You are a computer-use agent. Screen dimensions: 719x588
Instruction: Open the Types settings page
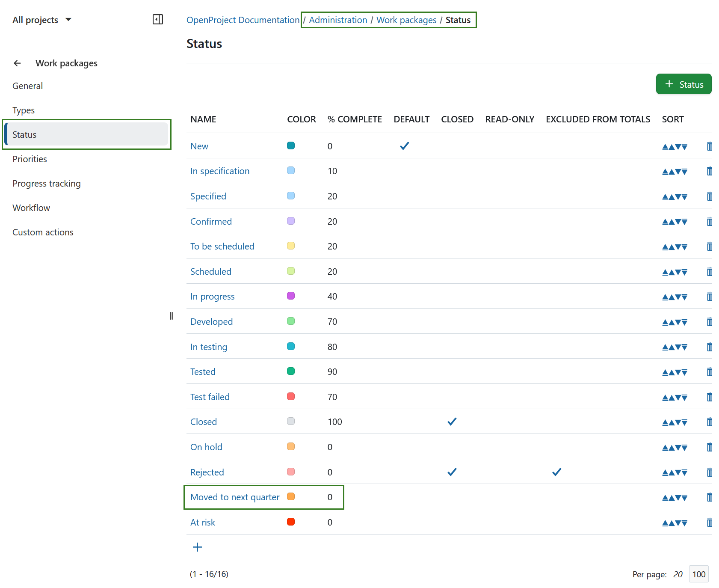point(24,110)
